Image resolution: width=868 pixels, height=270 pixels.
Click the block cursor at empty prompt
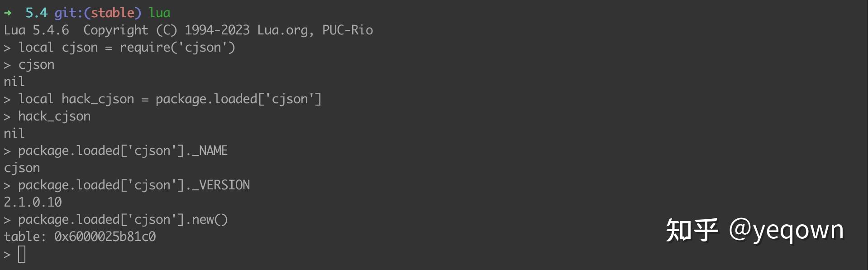pos(22,254)
